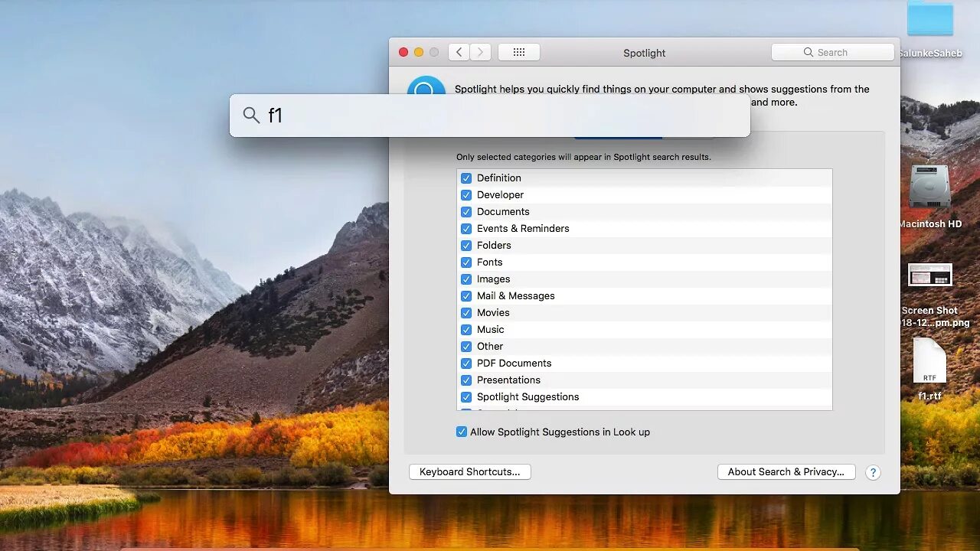Uncheck the Definition category
Screen dimensions: 980x551
pyautogui.click(x=466, y=178)
